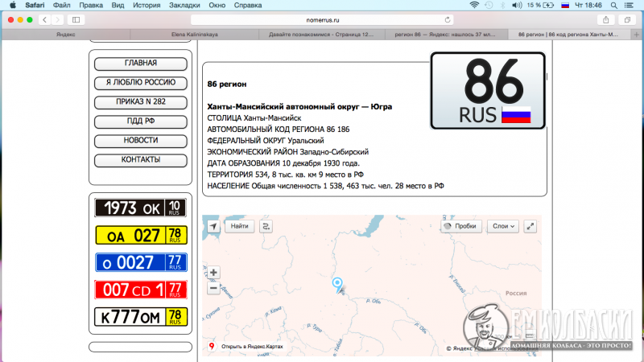Open Russian input source flag
The image size is (644, 362).
point(565,6)
